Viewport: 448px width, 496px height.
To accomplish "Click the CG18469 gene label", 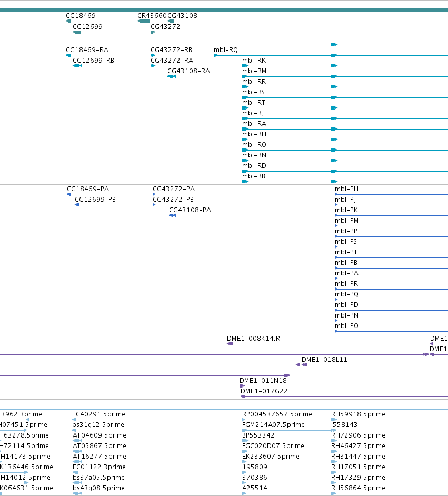I will [x=81, y=15].
